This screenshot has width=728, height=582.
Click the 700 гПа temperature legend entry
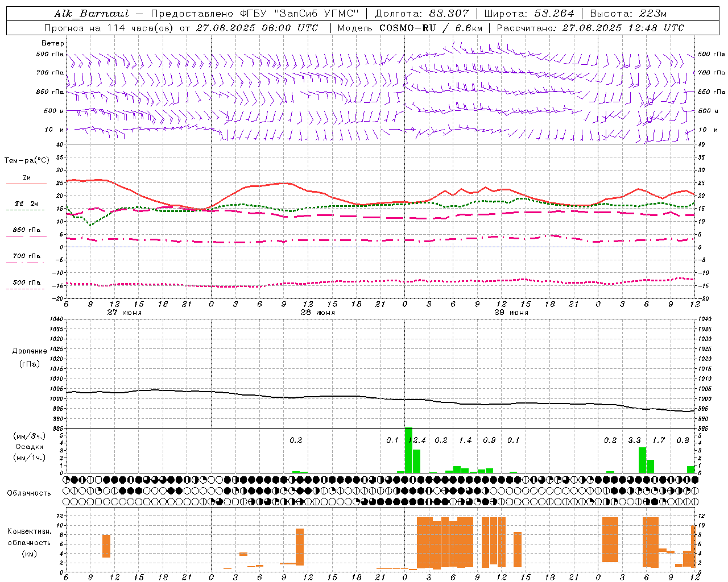[26, 256]
